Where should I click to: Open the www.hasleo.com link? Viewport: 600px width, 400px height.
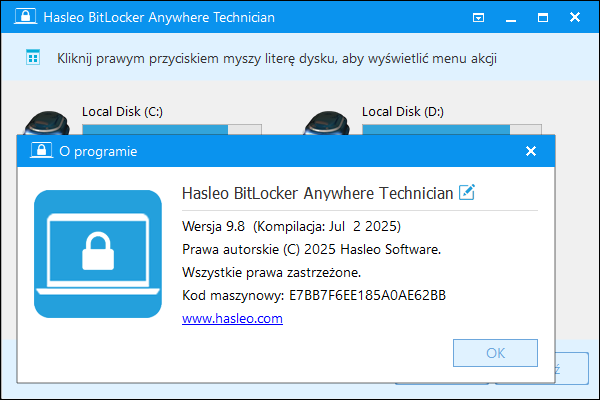[232, 318]
